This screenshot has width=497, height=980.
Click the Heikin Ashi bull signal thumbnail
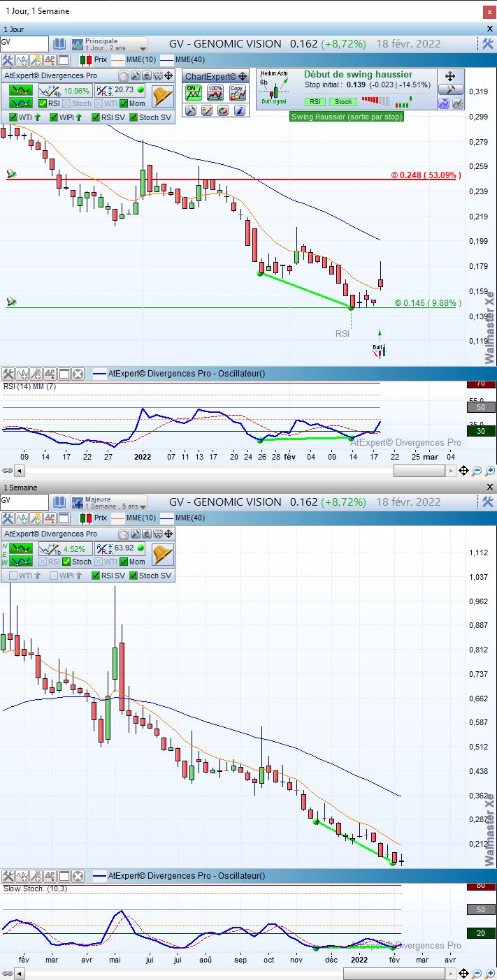(275, 88)
